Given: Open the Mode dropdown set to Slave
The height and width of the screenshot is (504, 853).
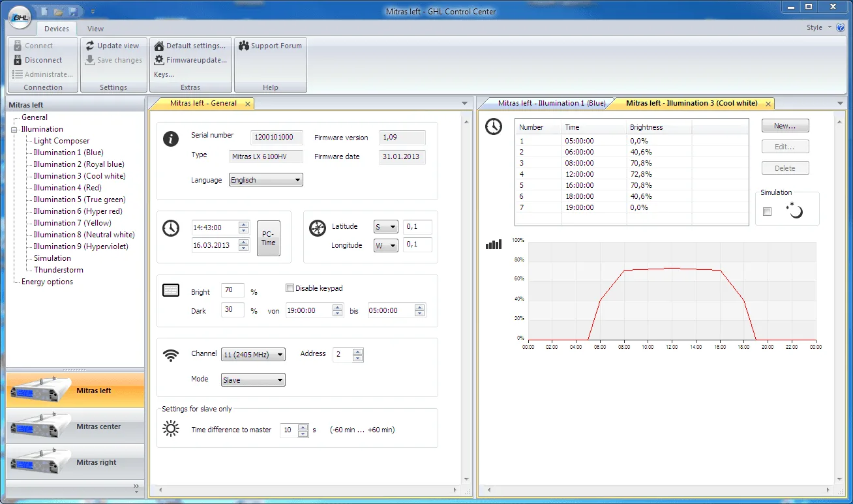Looking at the screenshot, I should coord(253,380).
